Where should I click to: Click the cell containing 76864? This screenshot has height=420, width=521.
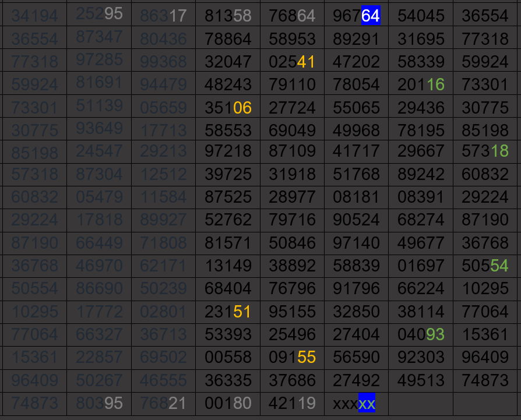point(292,16)
